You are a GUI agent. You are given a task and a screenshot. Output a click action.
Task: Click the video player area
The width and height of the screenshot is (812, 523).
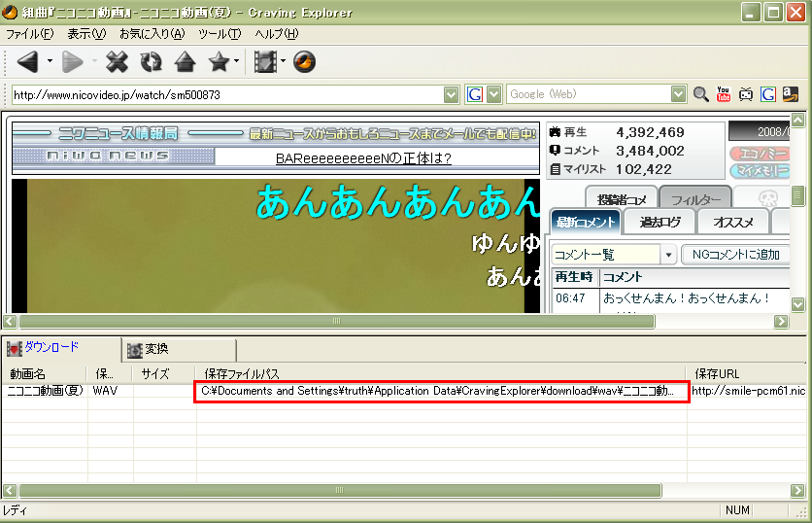276,246
